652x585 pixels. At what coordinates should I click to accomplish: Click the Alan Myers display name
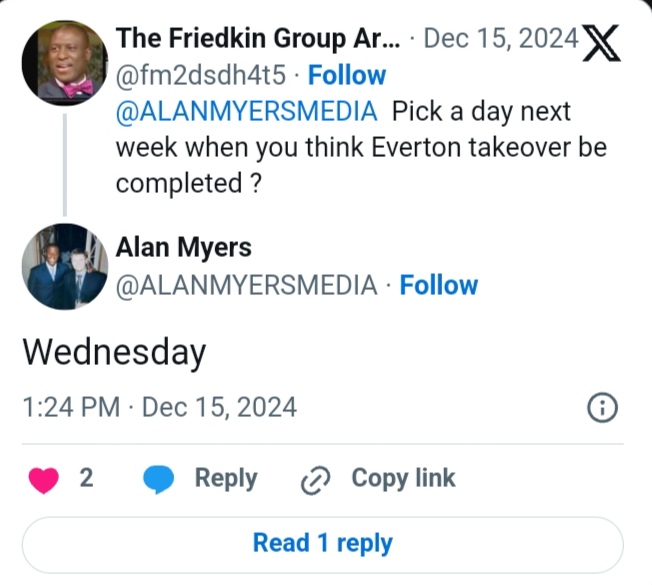[184, 247]
